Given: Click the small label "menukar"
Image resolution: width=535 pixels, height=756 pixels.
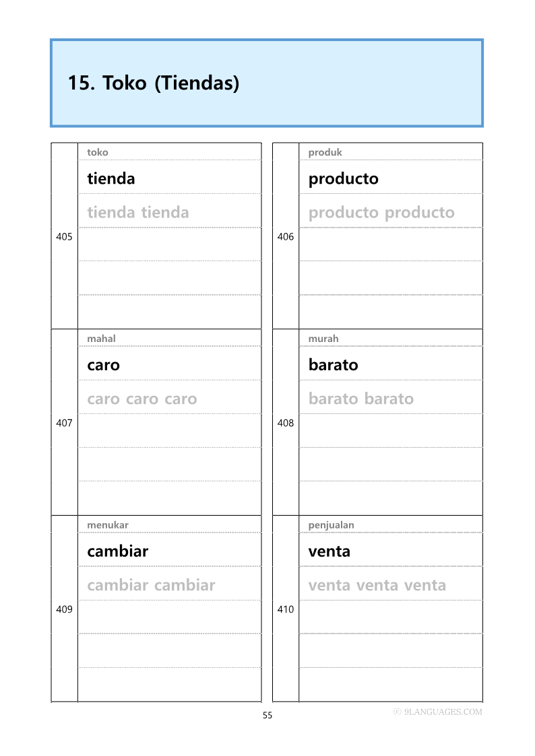Looking at the screenshot, I should (108, 525).
